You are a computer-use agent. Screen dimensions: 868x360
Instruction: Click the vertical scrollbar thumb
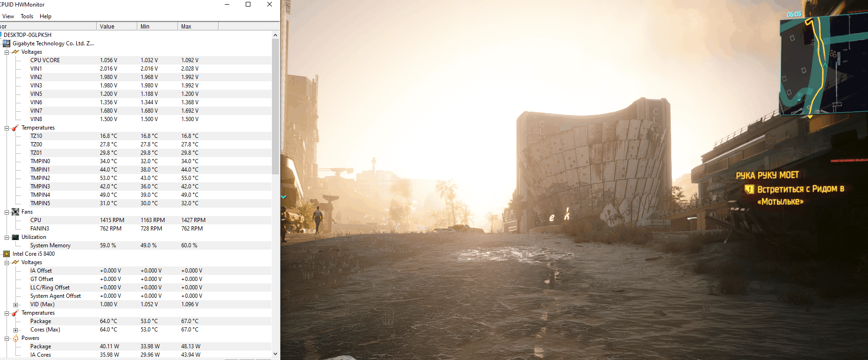(x=275, y=107)
